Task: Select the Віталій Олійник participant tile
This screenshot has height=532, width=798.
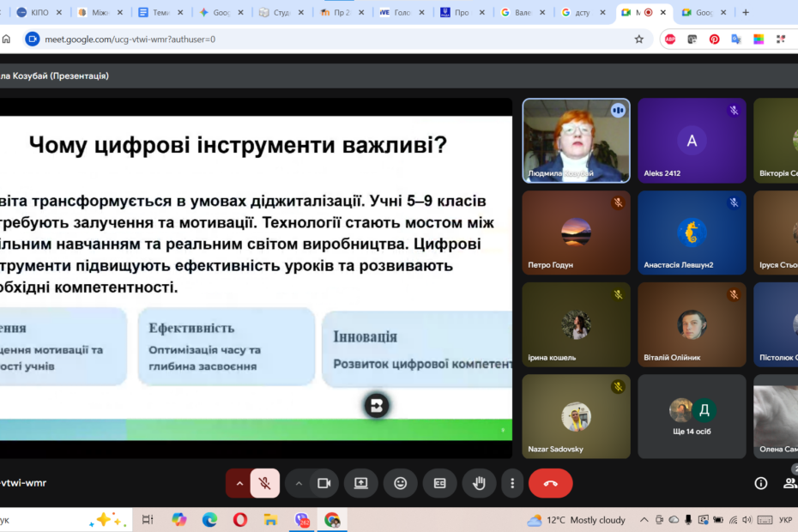Action: point(692,325)
